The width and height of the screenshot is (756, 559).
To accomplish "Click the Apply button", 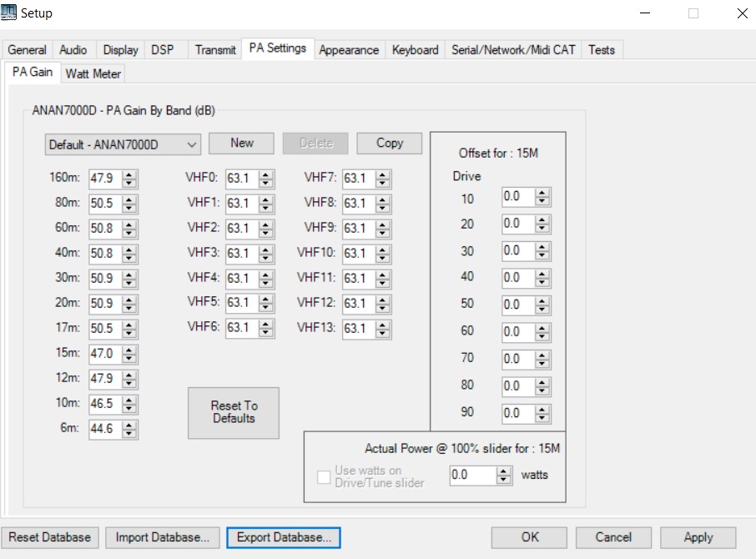I will pos(698,537).
